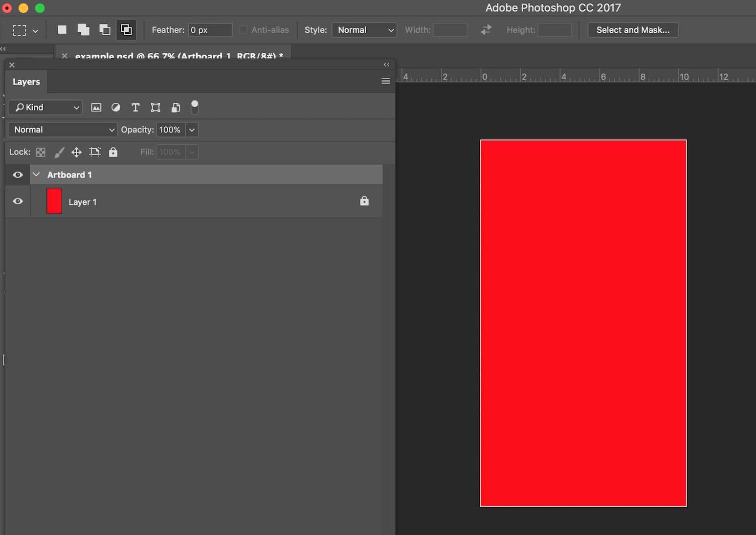Screen dimensions: 756x535
Task: Close the example.psd document tab
Action: 65,56
